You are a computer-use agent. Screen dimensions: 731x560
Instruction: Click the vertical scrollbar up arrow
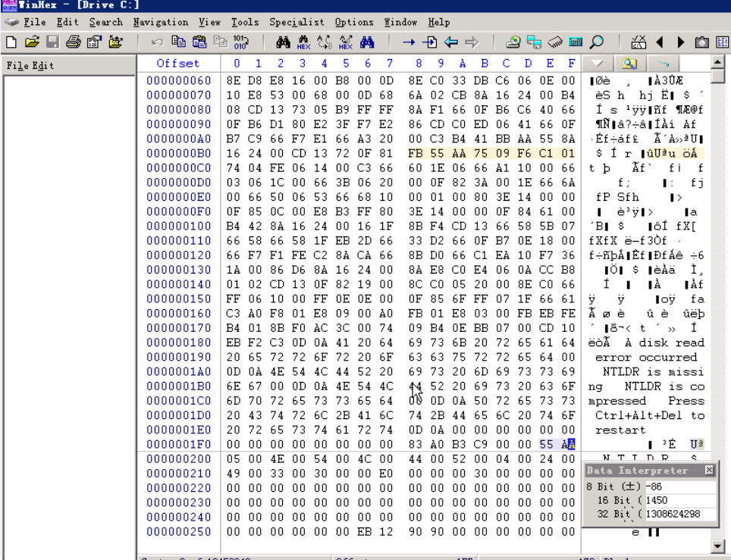point(718,61)
